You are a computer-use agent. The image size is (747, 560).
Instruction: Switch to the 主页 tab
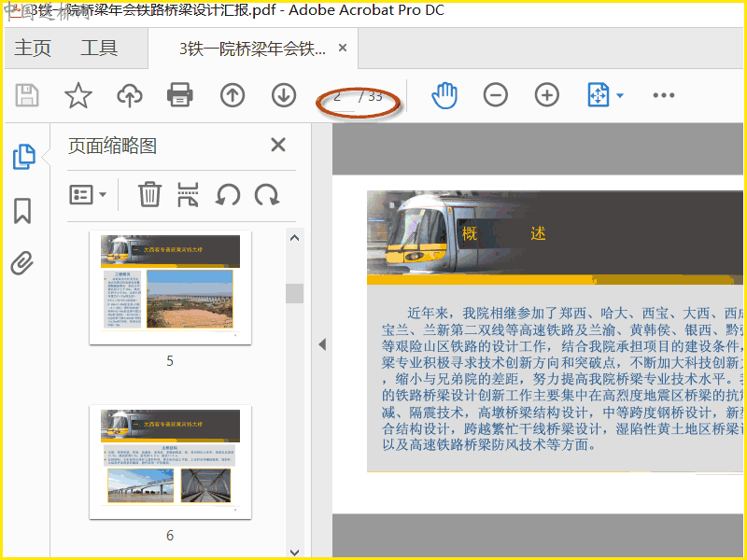[x=33, y=49]
